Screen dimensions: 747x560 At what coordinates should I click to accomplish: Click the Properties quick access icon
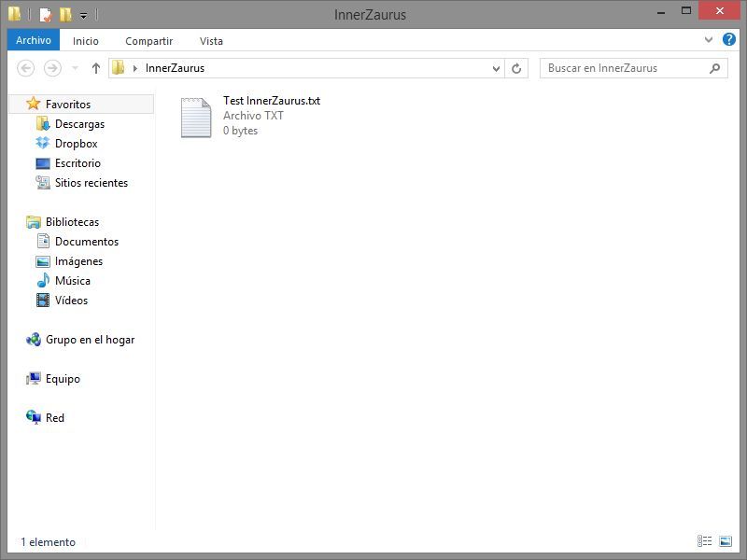pos(45,15)
